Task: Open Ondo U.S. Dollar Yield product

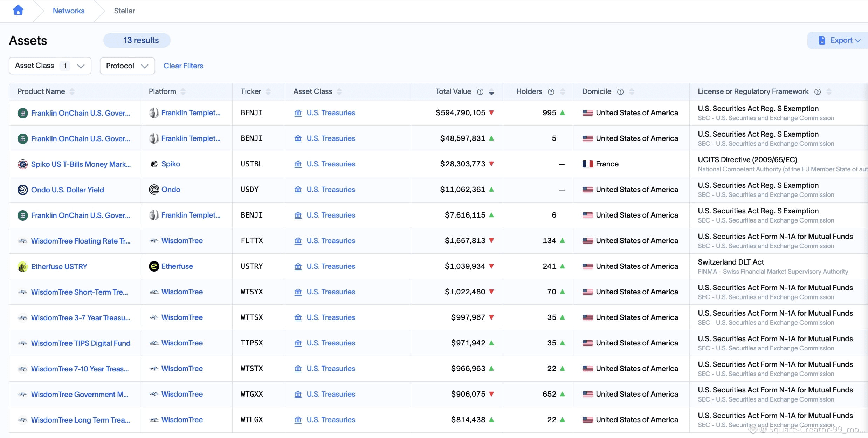Action: [68, 190]
